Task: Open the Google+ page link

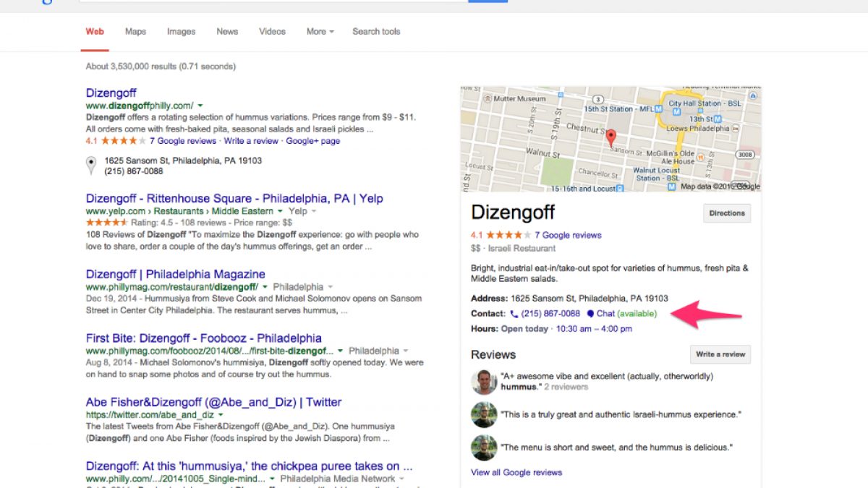Action: (x=312, y=141)
